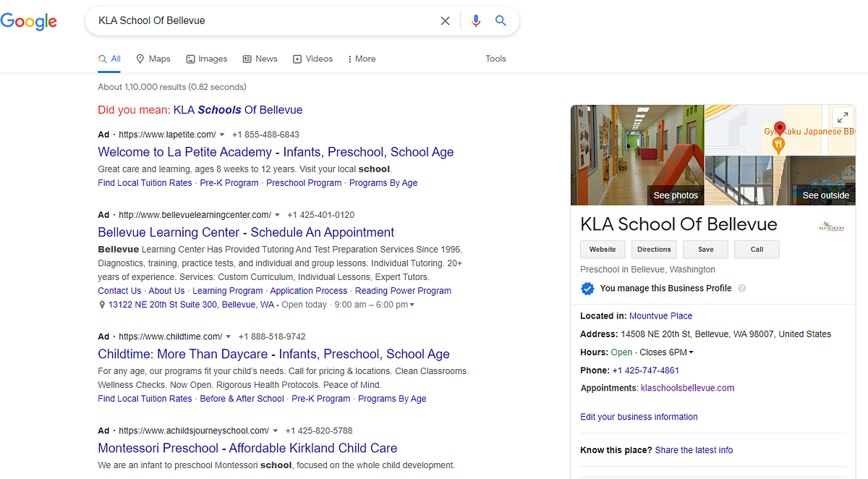The width and height of the screenshot is (868, 479).
Task: Click the help icon next to Business Profile
Action: click(741, 288)
